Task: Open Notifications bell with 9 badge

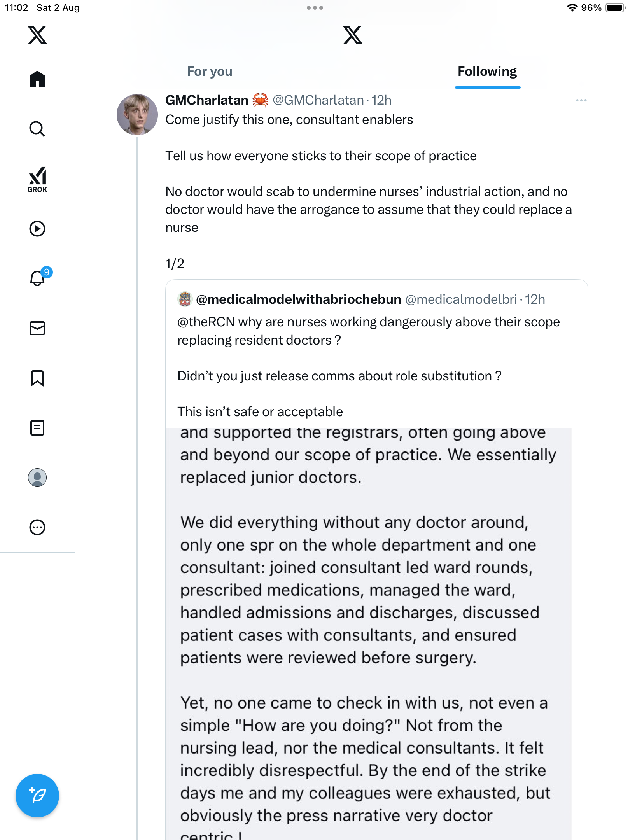Action: pyautogui.click(x=38, y=278)
